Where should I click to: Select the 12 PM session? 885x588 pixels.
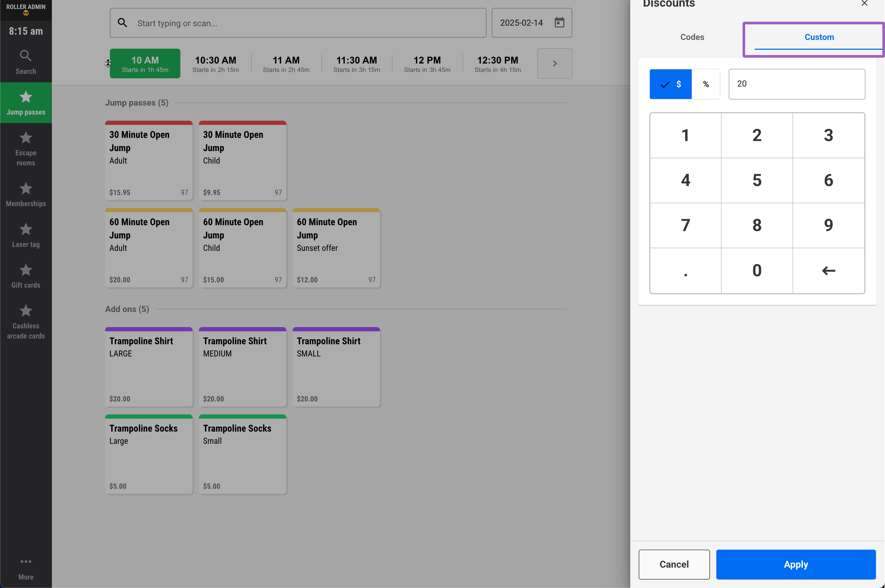click(427, 64)
